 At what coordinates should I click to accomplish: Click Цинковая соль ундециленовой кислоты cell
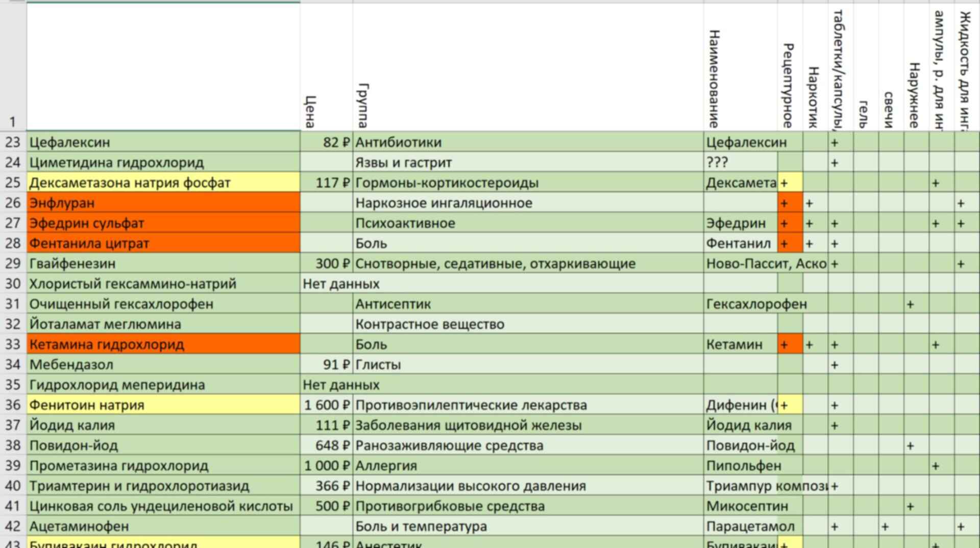tap(163, 506)
